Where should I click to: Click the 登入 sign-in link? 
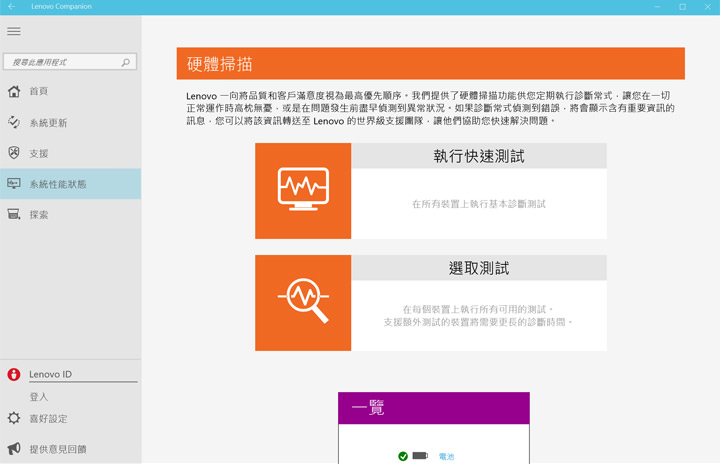(x=38, y=397)
